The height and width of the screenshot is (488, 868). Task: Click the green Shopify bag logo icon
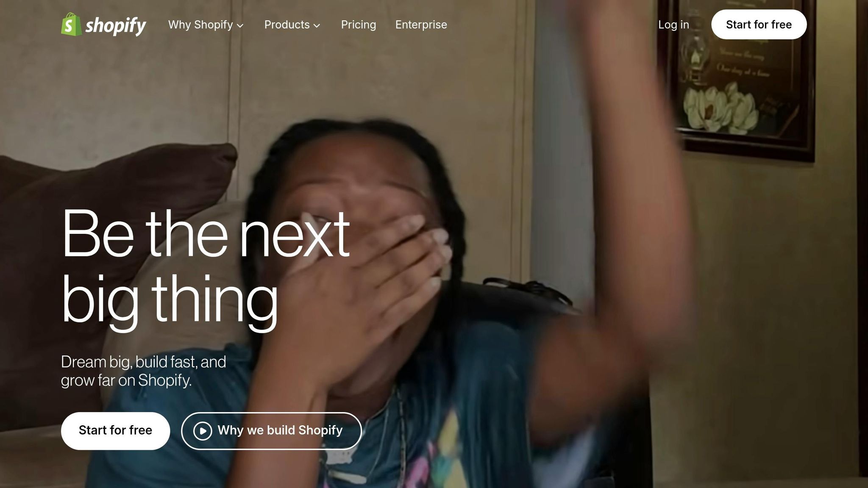[71, 24]
